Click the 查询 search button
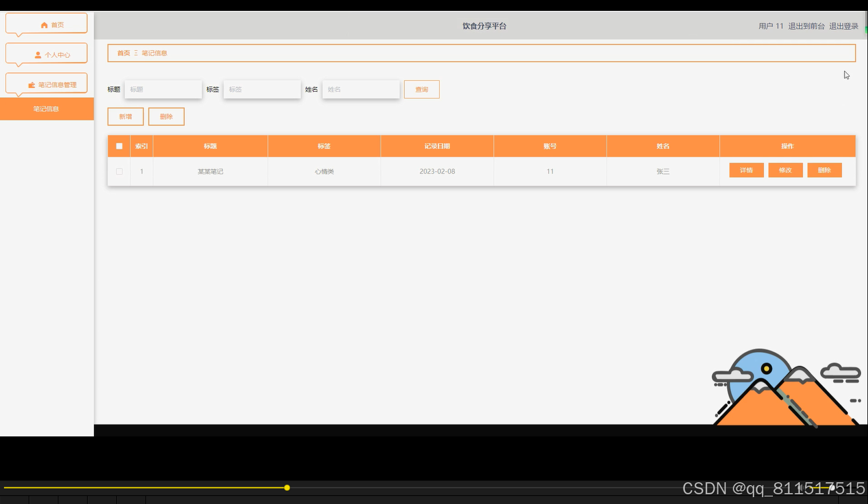This screenshot has width=868, height=504. (x=422, y=89)
